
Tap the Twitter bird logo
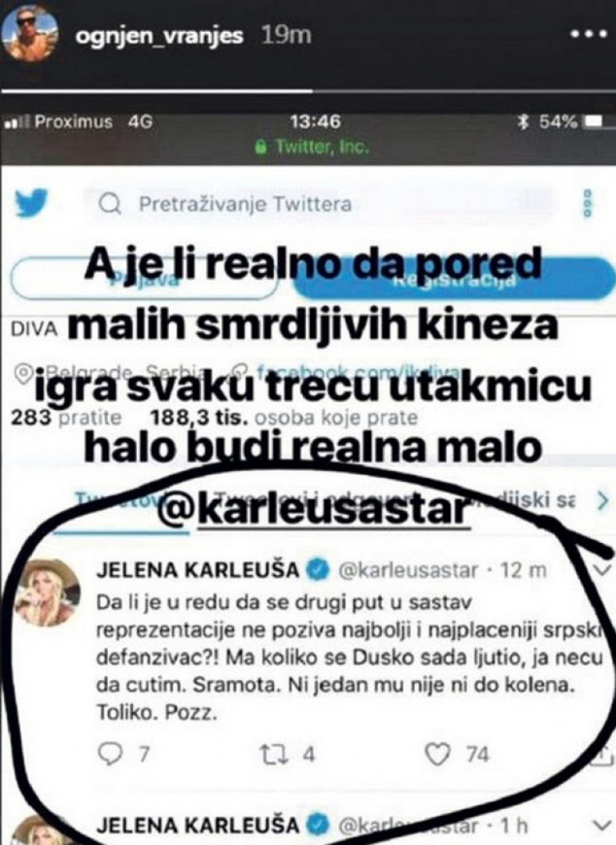coord(32,203)
